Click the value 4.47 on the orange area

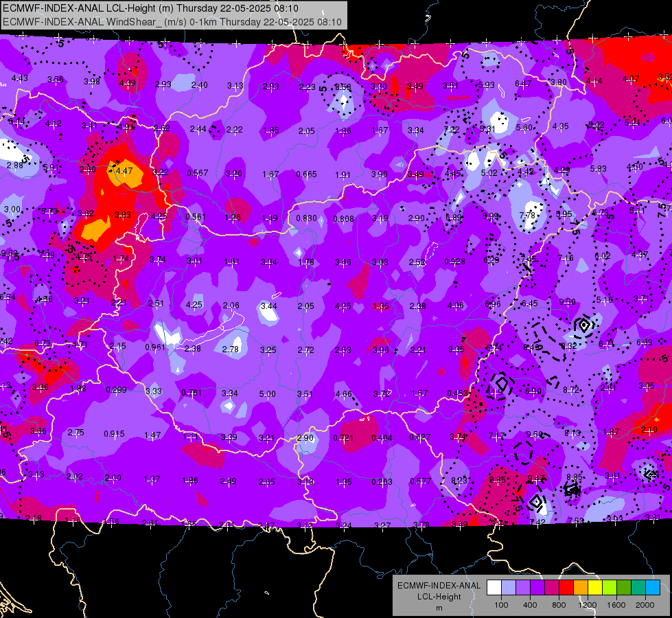124,171
